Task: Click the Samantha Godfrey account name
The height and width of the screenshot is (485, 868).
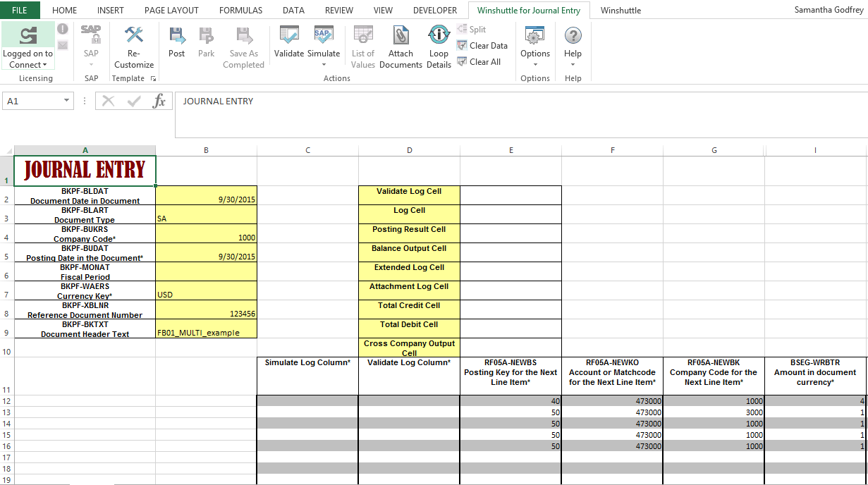Action: (x=828, y=10)
